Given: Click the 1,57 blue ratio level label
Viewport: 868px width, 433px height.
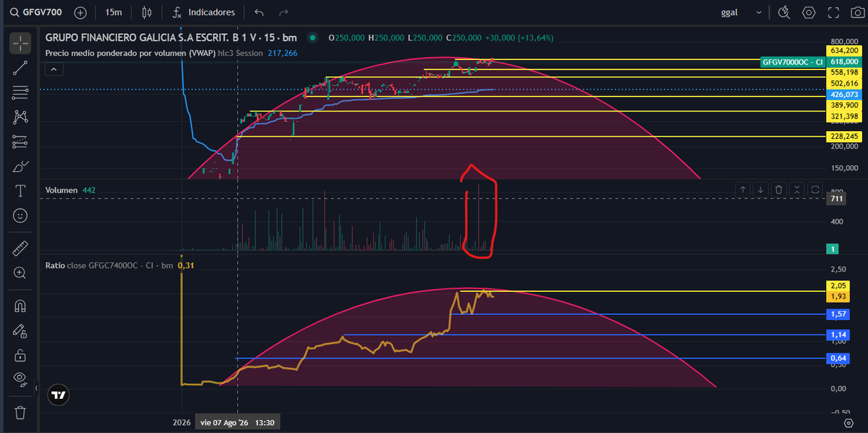Looking at the screenshot, I should pyautogui.click(x=838, y=314).
